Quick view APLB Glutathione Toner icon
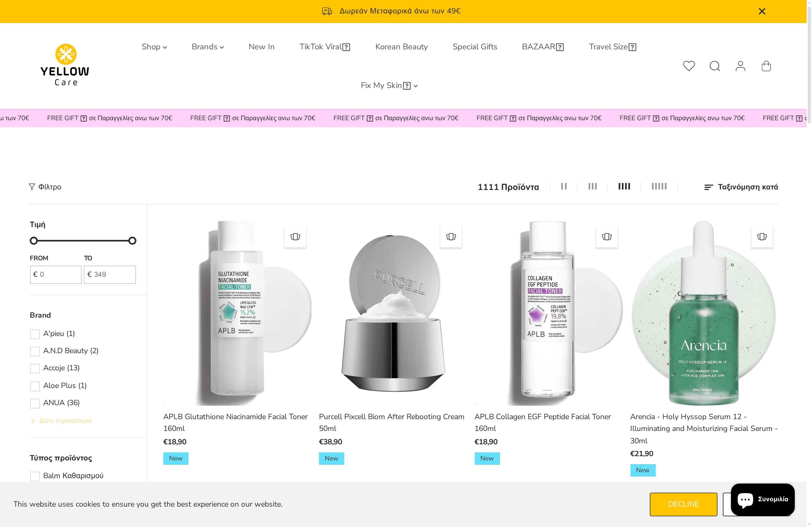This screenshot has width=812, height=527. (x=295, y=237)
